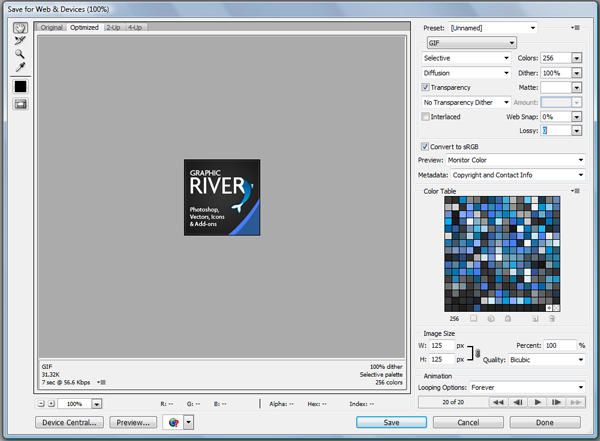Click the Save button
This screenshot has width=600, height=441.
tap(391, 422)
